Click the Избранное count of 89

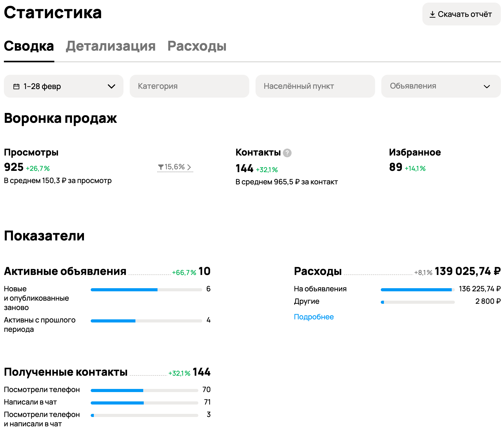coord(395,167)
